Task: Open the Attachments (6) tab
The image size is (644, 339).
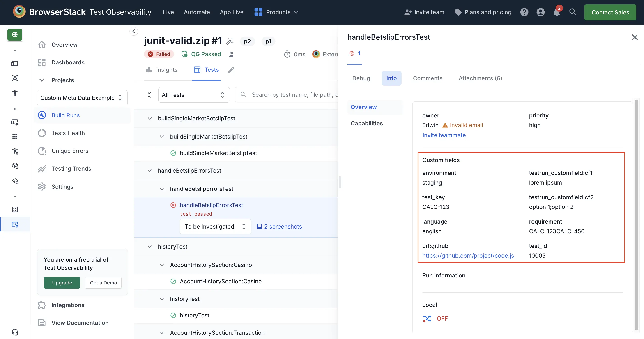Action: click(x=480, y=78)
